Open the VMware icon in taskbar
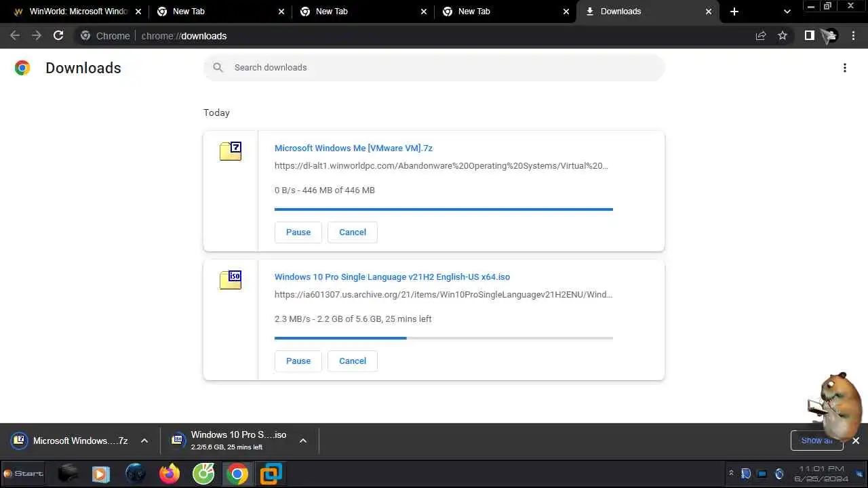 point(271,473)
